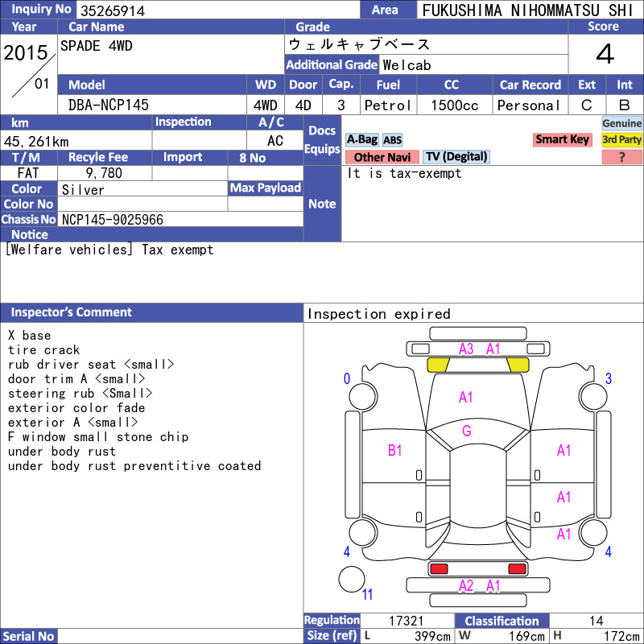Select the spare tire circle marked 11
This screenshot has width=644, height=644.
pyautogui.click(x=352, y=579)
